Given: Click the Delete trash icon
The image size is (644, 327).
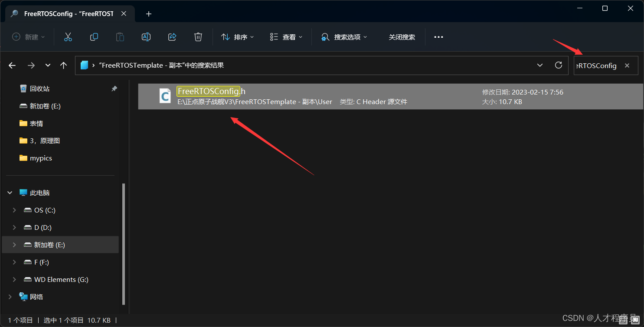Looking at the screenshot, I should [x=198, y=37].
